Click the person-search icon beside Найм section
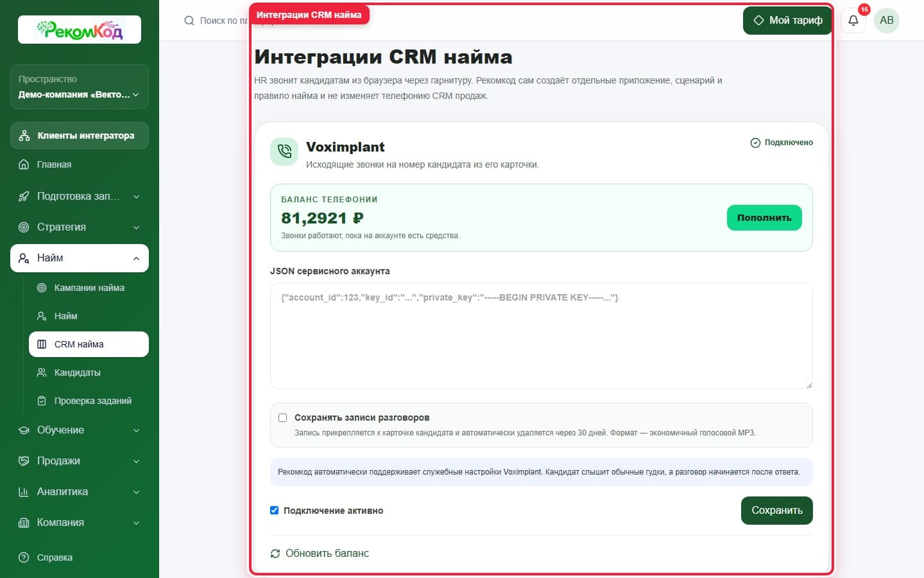Image resolution: width=924 pixels, height=578 pixels. 24,258
